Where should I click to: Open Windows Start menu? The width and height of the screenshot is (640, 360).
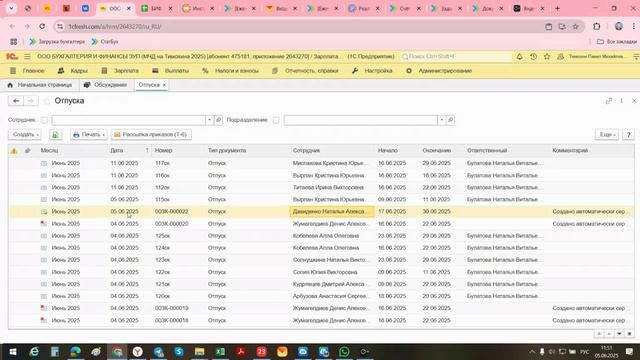click(12, 351)
